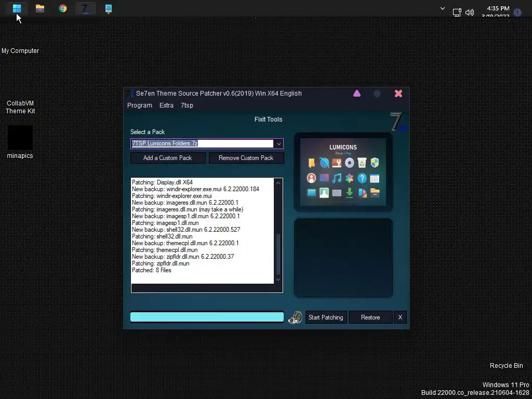Open the 7tsp menu
The height and width of the screenshot is (399, 532).
[187, 105]
